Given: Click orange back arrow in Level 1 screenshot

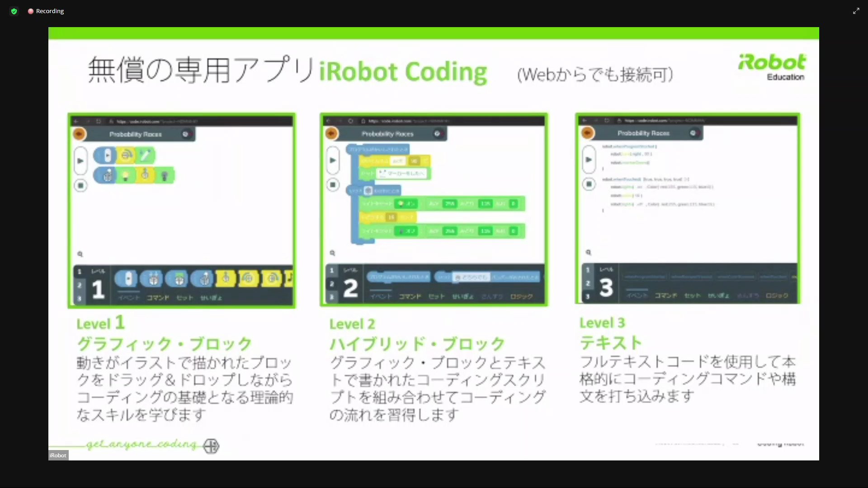Looking at the screenshot, I should tap(79, 134).
